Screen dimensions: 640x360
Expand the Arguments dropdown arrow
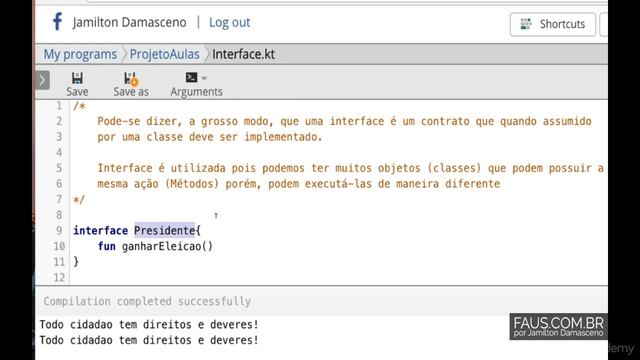point(204,78)
